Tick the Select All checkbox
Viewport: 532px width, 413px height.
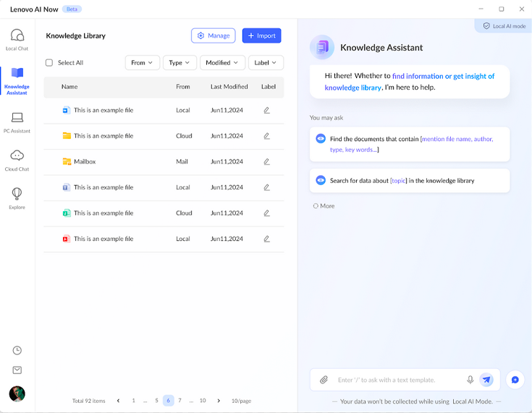click(x=49, y=63)
